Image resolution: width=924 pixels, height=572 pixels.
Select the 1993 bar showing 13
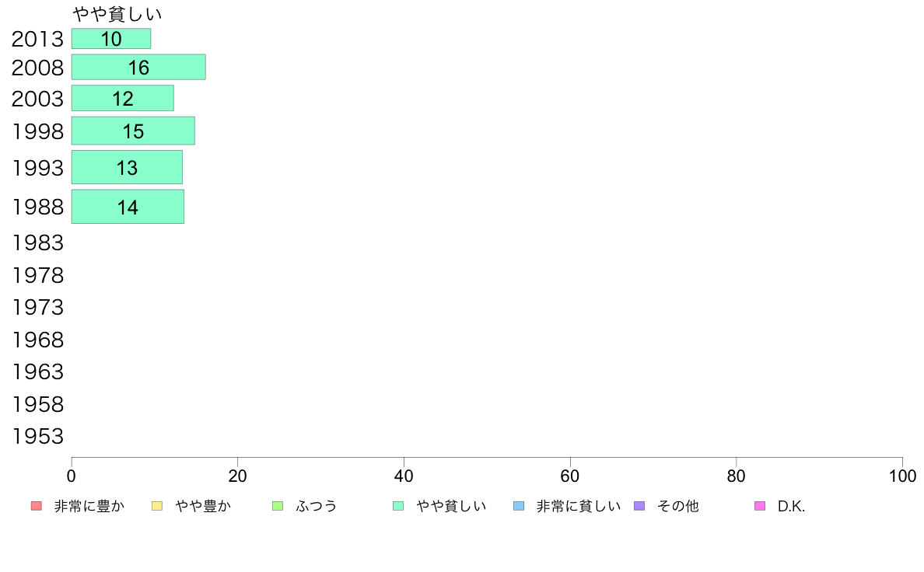click(x=128, y=167)
